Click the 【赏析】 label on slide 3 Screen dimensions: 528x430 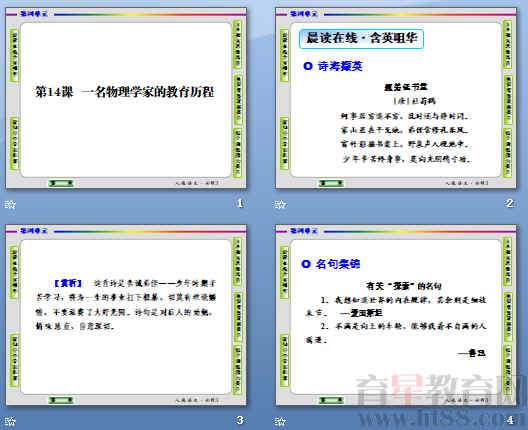coord(68,283)
